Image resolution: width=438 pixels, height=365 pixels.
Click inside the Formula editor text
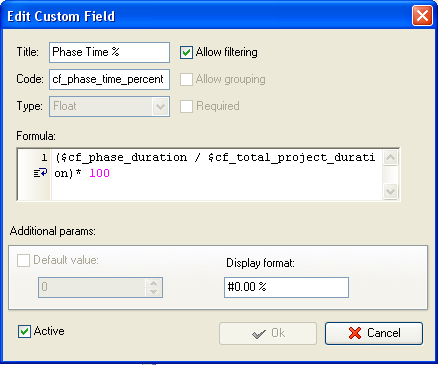point(216,174)
